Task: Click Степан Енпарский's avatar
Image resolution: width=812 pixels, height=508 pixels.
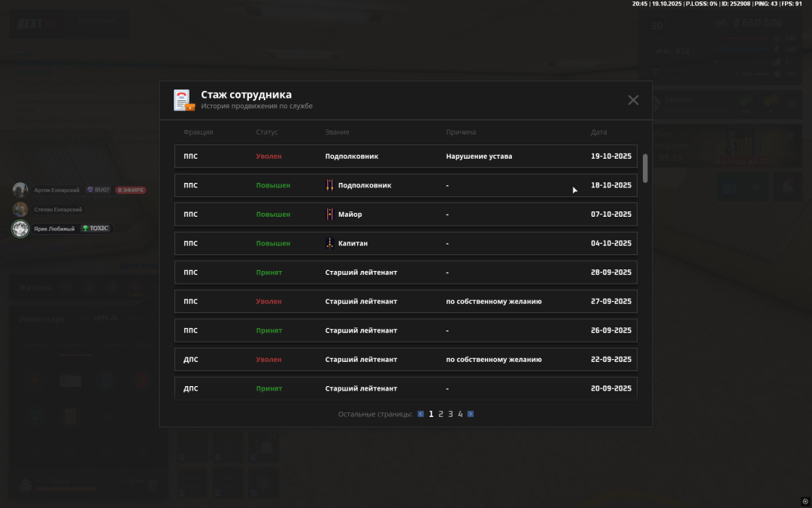Action: pyautogui.click(x=20, y=209)
